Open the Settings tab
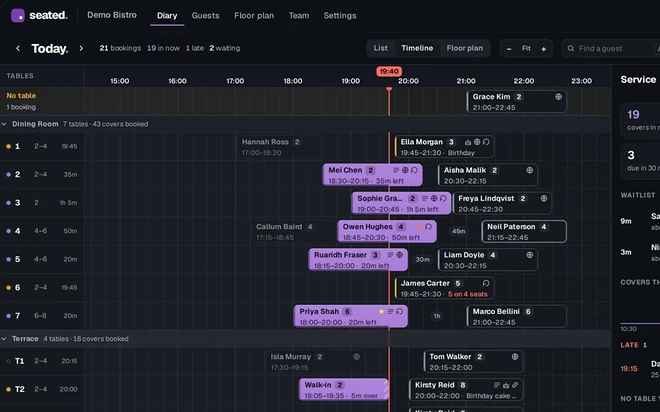660x412 pixels. coord(340,16)
